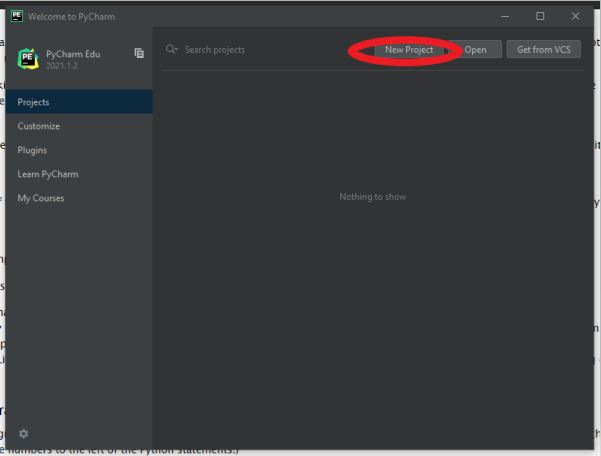Maximize the Welcome to PyCharm window
This screenshot has width=601, height=456.
click(540, 16)
